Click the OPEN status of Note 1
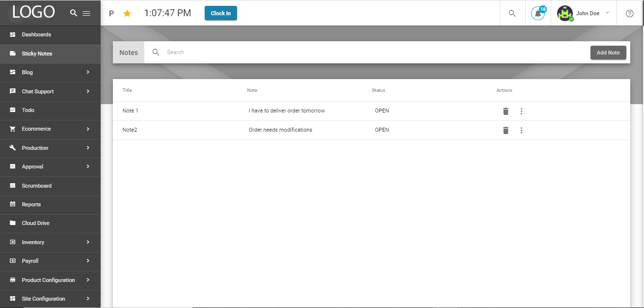This screenshot has height=308, width=644. 382,111
